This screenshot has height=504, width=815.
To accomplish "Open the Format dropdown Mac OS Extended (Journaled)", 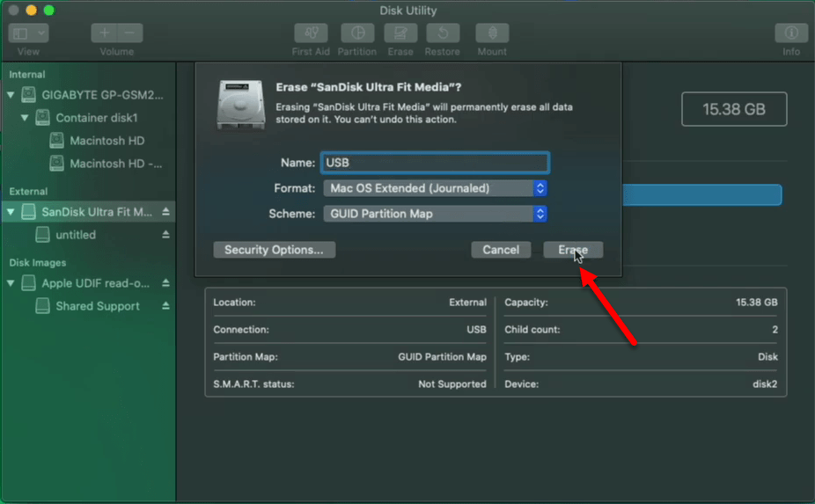I will tap(435, 188).
